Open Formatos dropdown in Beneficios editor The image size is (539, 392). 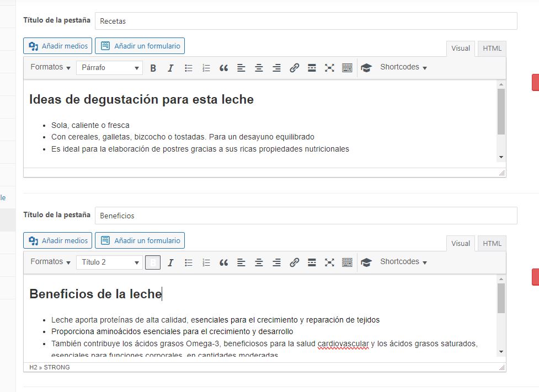[x=50, y=262]
